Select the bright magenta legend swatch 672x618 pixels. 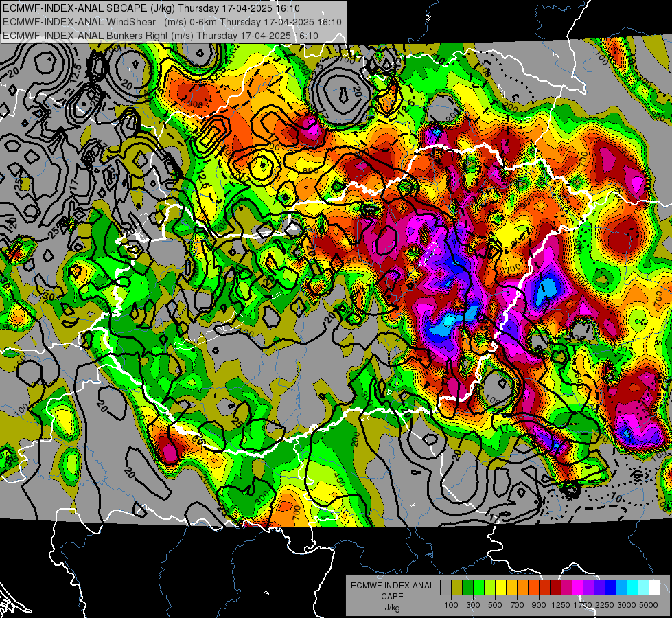578,588
